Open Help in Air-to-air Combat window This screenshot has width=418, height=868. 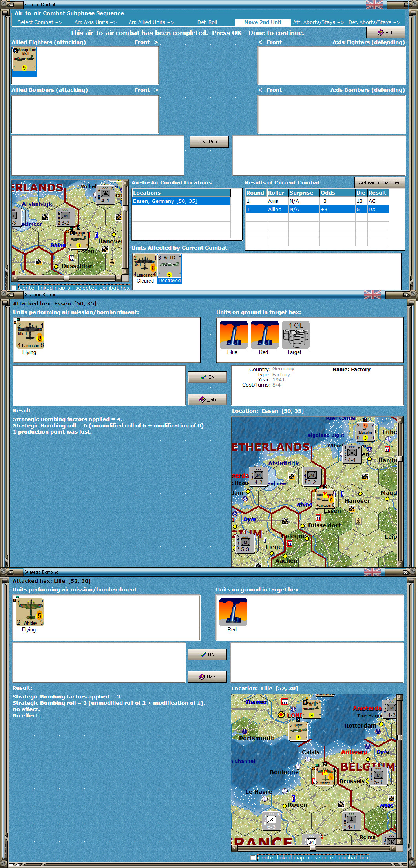tap(385, 33)
